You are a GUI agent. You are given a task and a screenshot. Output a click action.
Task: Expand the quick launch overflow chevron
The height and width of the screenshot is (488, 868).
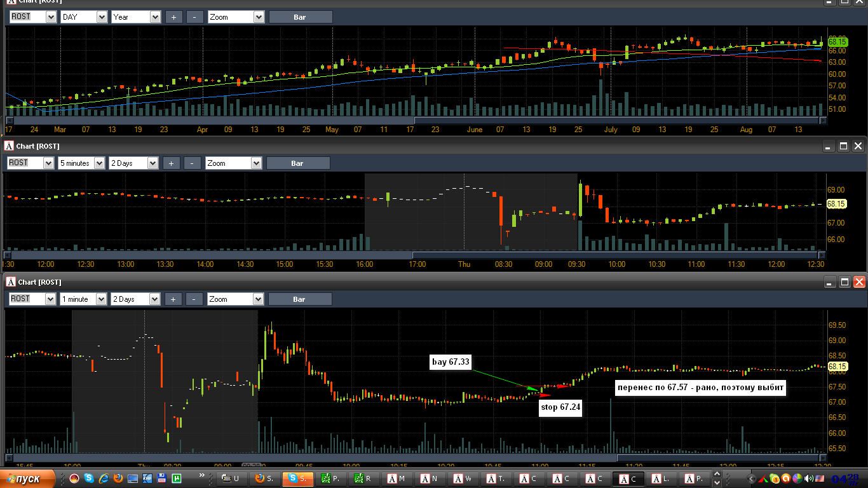pyautogui.click(x=202, y=475)
